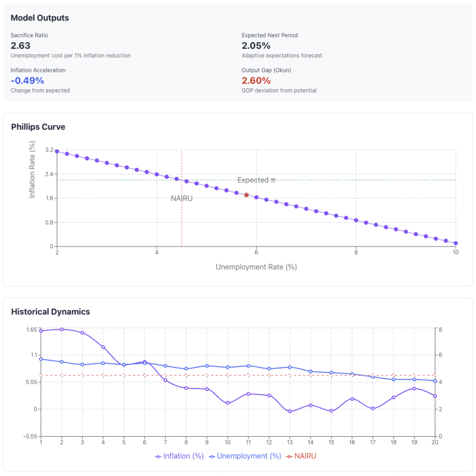This screenshot has height=476, width=476.
Task: Click the Inflation Acceleration value -0.49%
Action: pyautogui.click(x=27, y=80)
